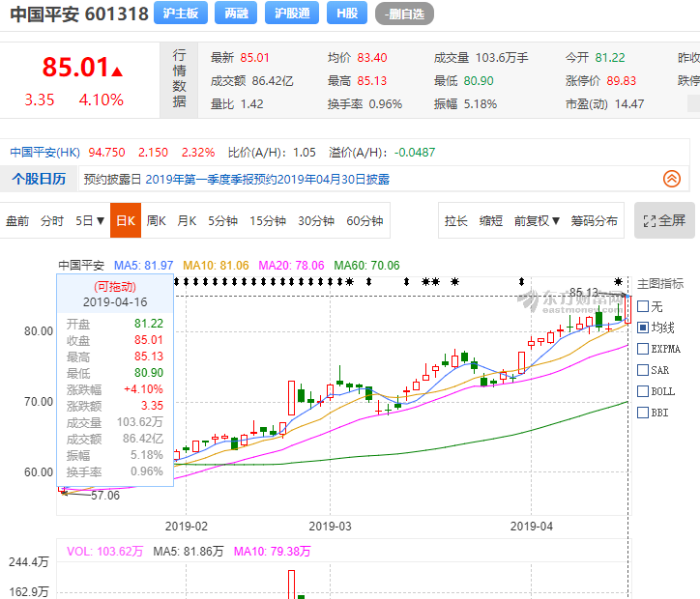Image resolution: width=700 pixels, height=599 pixels.
Task: Enable the EXPMA indicator checkbox
Action: pyautogui.click(x=643, y=349)
